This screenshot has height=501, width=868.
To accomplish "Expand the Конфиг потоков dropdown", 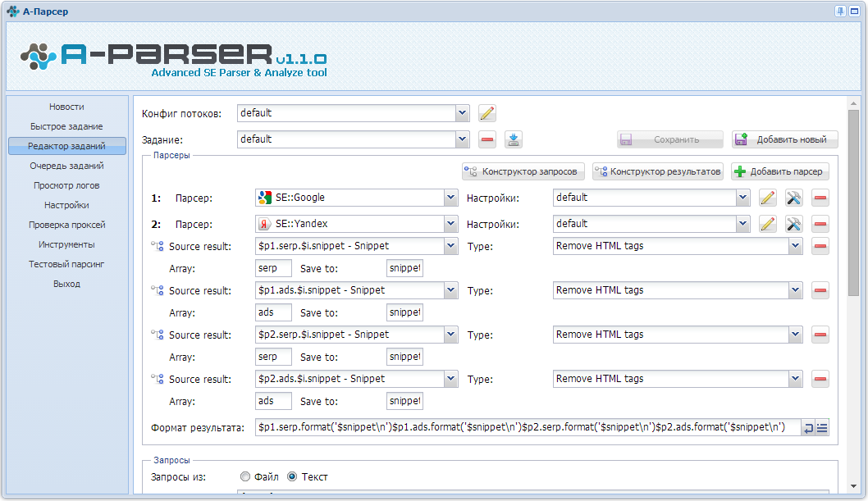I will coord(462,113).
